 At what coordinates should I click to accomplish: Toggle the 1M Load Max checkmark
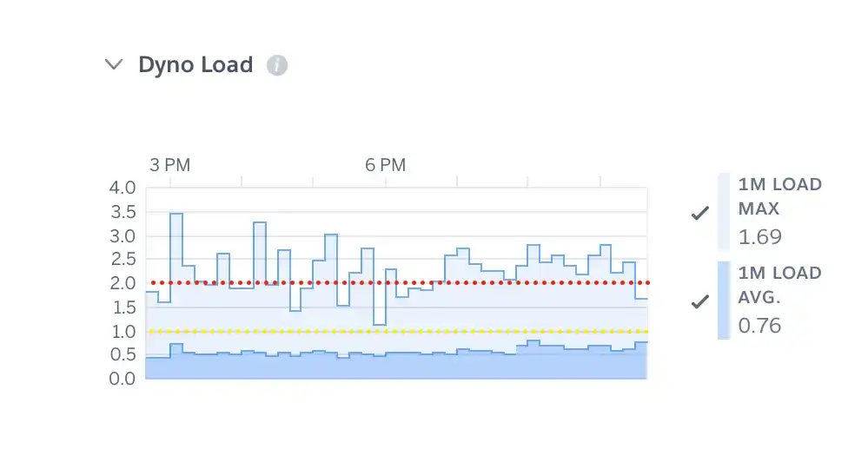tap(699, 213)
